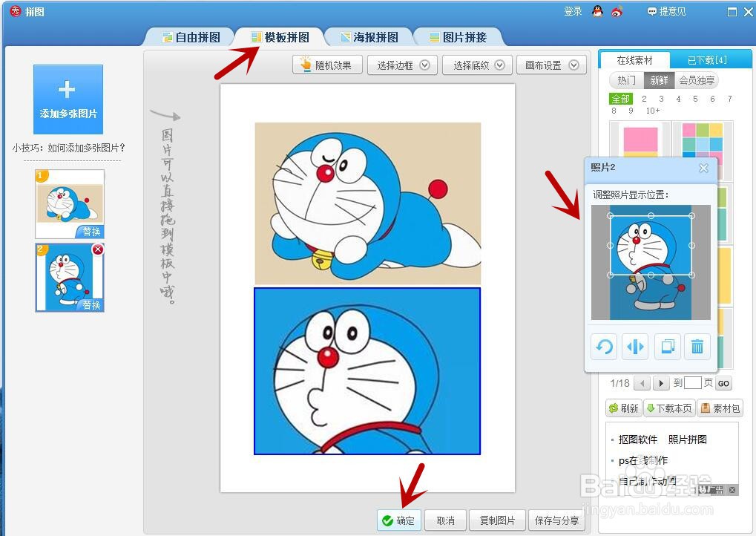This screenshot has height=536, width=756.
Task: Remove photo 2 with the red X badge
Action: (x=98, y=249)
